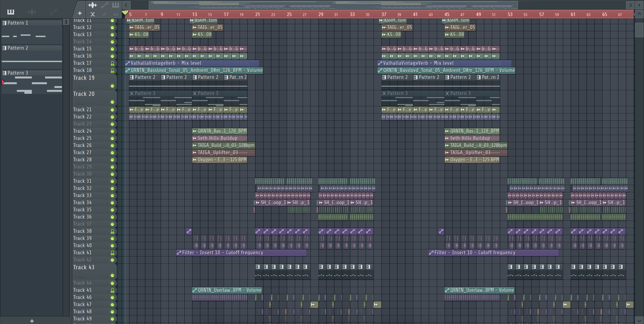Screen dimensions: 644x324
Task: Click vertical scrollbar up arrow
Action: 639,14
